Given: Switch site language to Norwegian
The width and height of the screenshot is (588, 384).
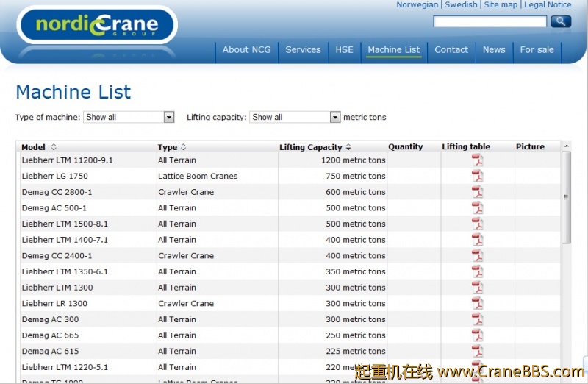Looking at the screenshot, I should coord(417,4).
